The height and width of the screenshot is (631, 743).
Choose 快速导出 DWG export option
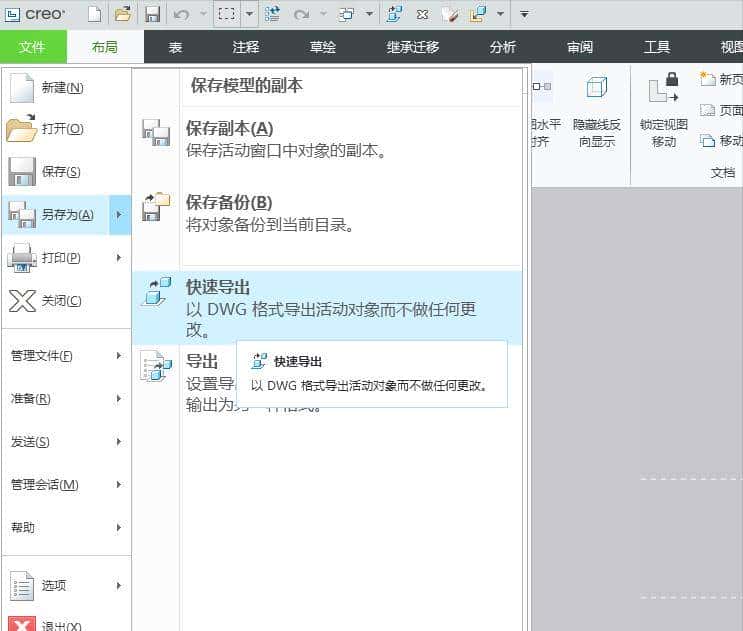click(x=328, y=308)
